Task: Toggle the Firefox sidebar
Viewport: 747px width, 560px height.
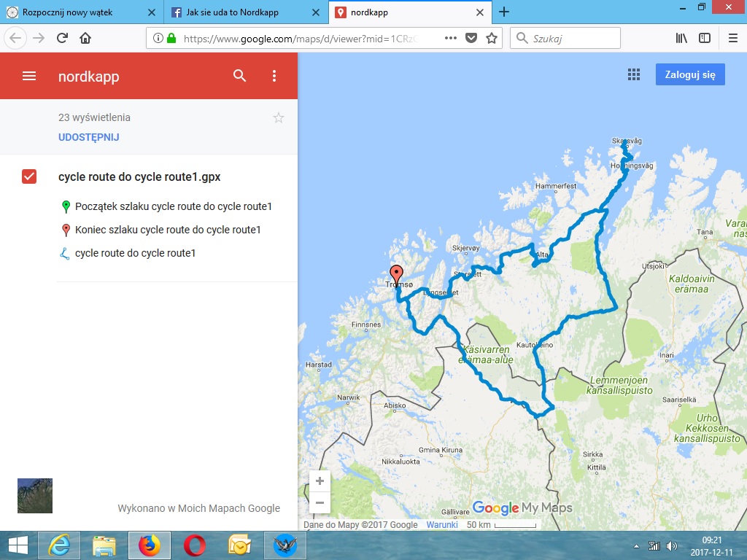Action: click(705, 38)
